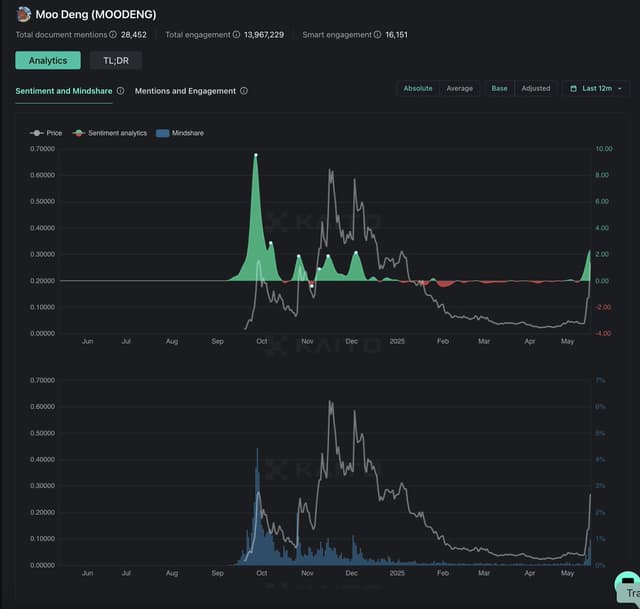Toggle Average display mode
The width and height of the screenshot is (640, 609).
click(x=460, y=89)
